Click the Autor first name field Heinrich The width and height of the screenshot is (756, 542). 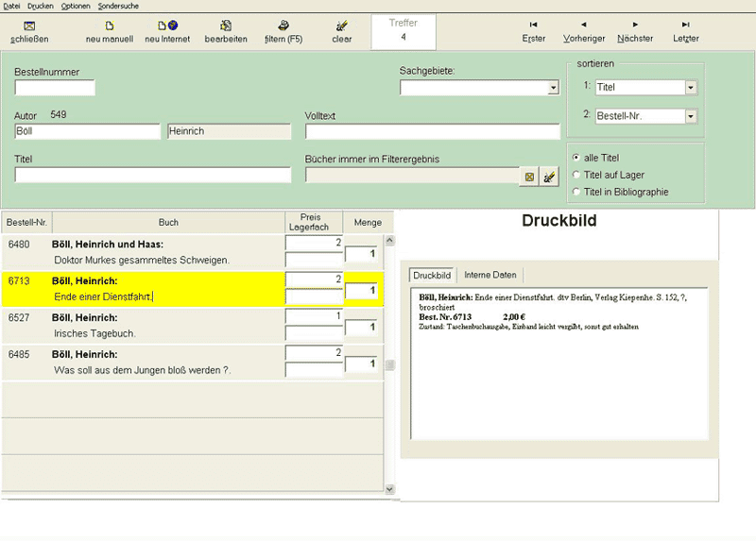click(x=229, y=131)
